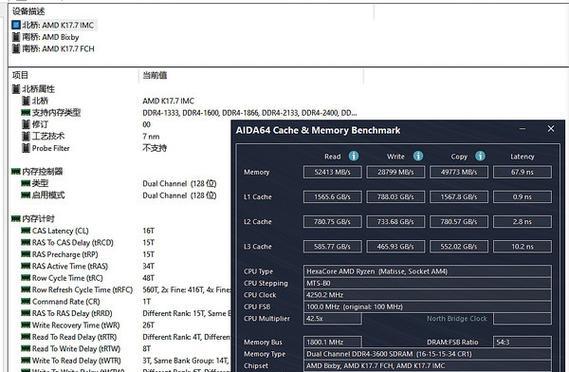The width and height of the screenshot is (569, 372).
Task: Click the icon beside RAS Active Time (tRAS)
Action: click(25, 266)
